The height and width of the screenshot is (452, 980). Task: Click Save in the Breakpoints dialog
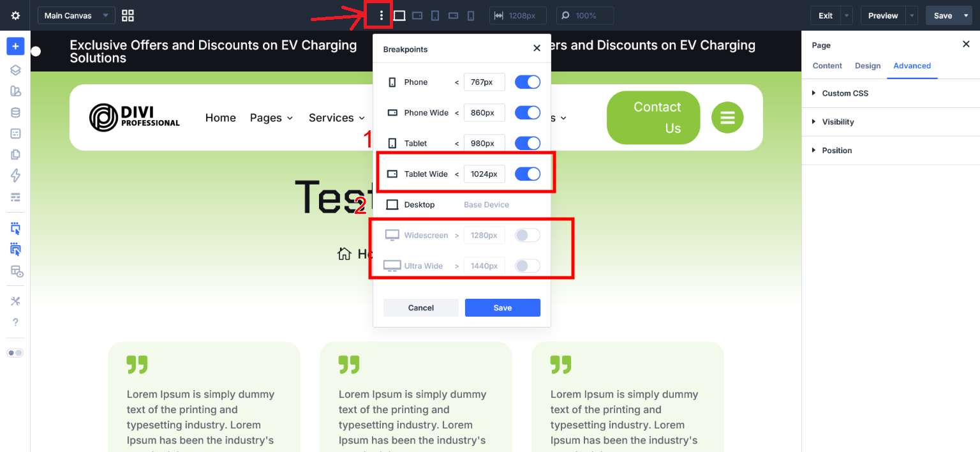click(503, 308)
